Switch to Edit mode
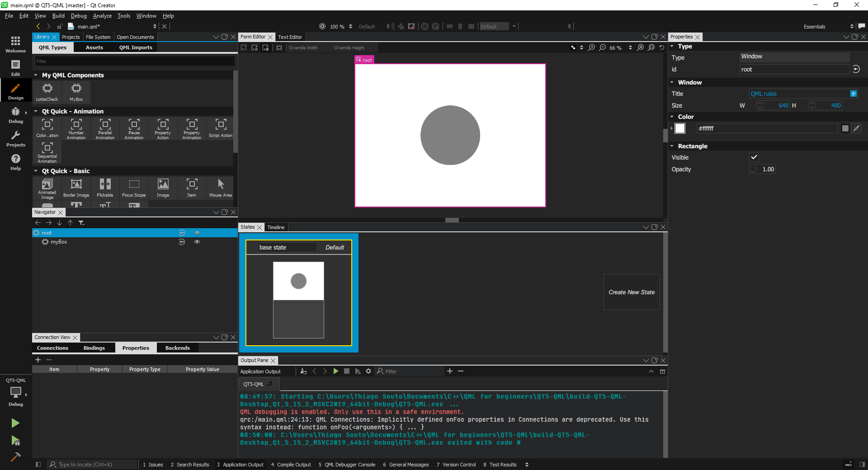 click(x=15, y=68)
